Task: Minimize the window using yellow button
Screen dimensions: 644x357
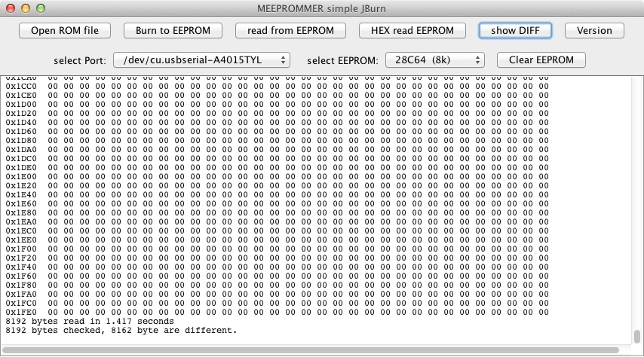Action: 25,8
